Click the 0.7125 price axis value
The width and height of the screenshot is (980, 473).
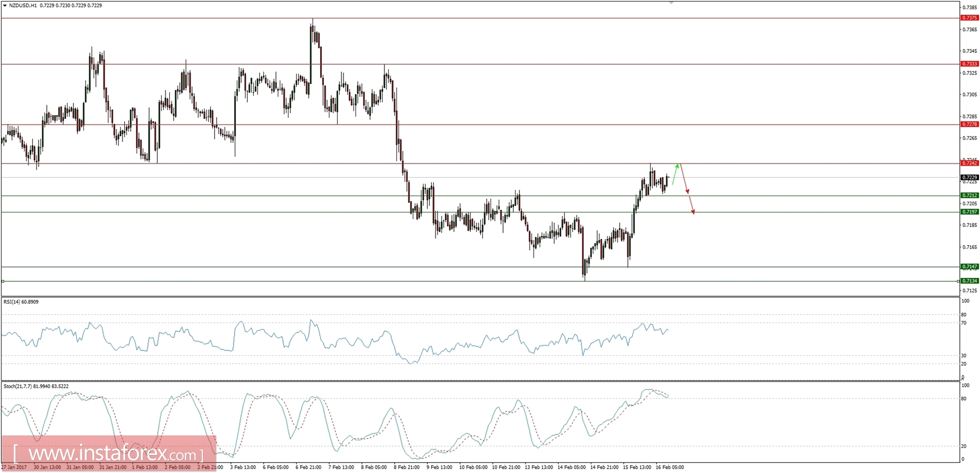click(970, 290)
